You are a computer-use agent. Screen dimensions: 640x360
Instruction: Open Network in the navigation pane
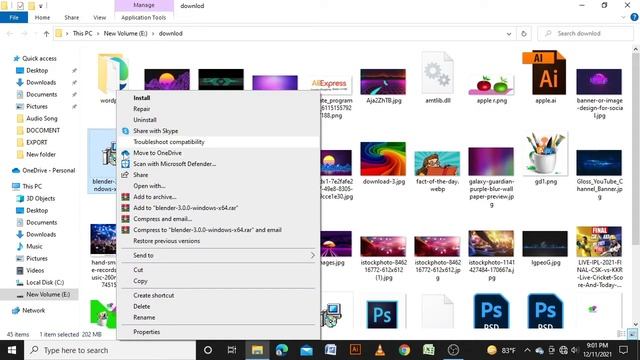pyautogui.click(x=33, y=311)
